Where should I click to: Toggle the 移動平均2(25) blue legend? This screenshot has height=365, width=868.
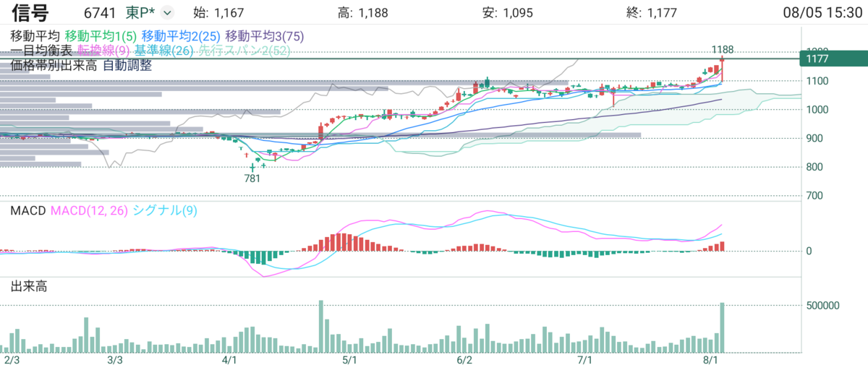182,35
